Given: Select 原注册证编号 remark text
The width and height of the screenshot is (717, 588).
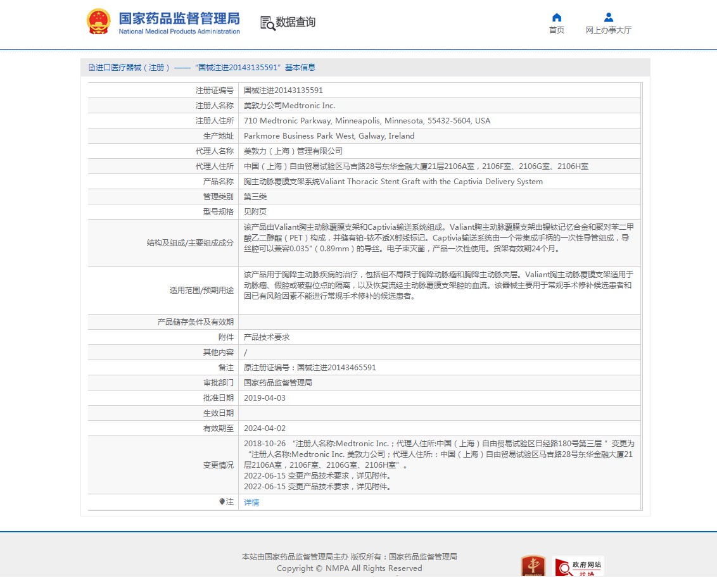Looking at the screenshot, I should 310,367.
